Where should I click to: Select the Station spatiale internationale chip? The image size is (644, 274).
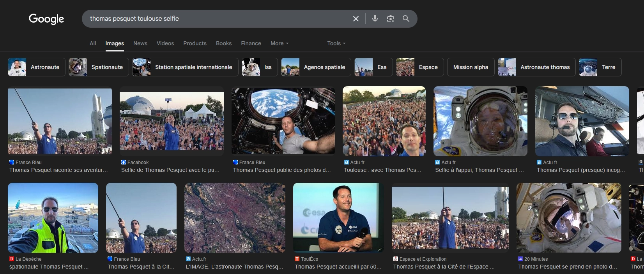click(185, 67)
